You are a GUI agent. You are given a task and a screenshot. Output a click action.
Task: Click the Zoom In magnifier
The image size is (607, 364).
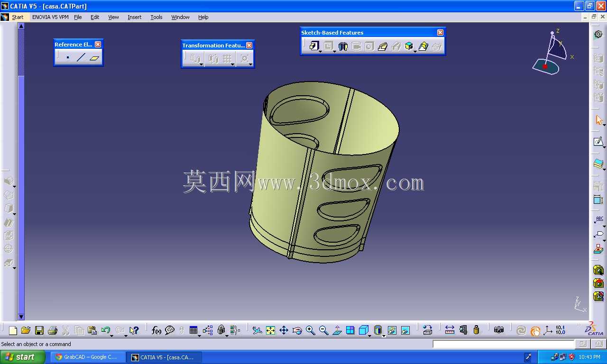click(310, 330)
